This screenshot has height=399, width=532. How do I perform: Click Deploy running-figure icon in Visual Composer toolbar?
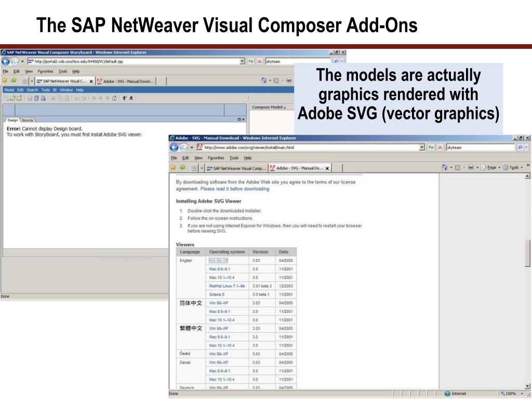[131, 98]
